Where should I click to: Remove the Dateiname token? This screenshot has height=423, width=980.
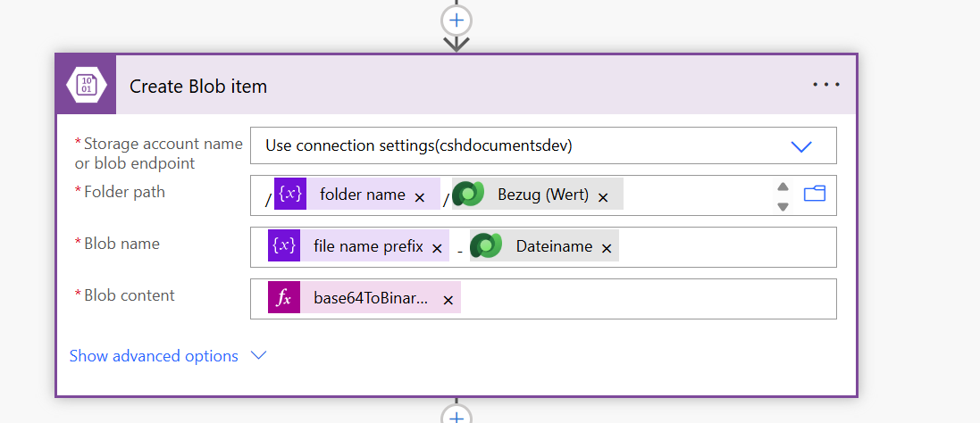click(607, 249)
